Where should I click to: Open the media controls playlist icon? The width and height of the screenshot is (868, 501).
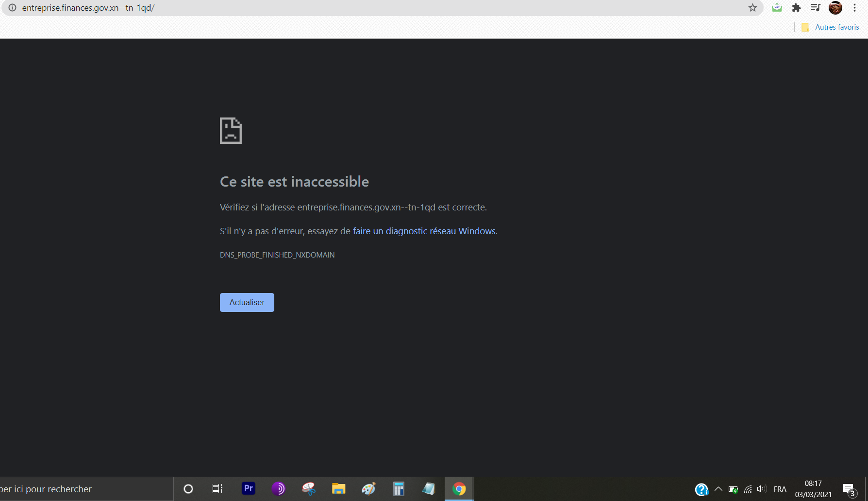[x=816, y=8]
